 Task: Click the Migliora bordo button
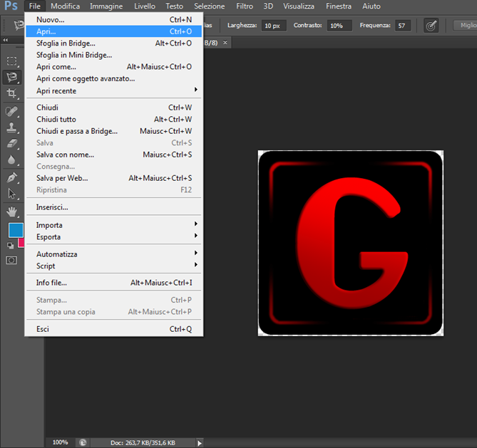point(465,25)
